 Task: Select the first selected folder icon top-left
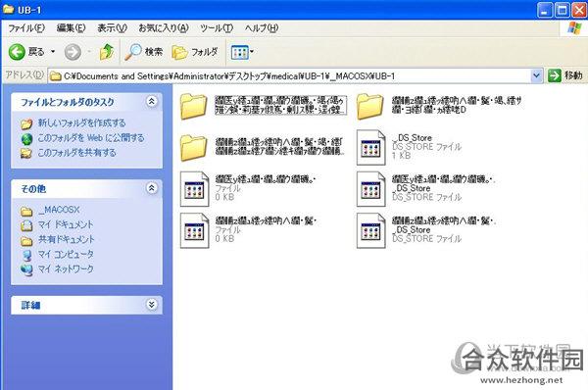point(193,106)
